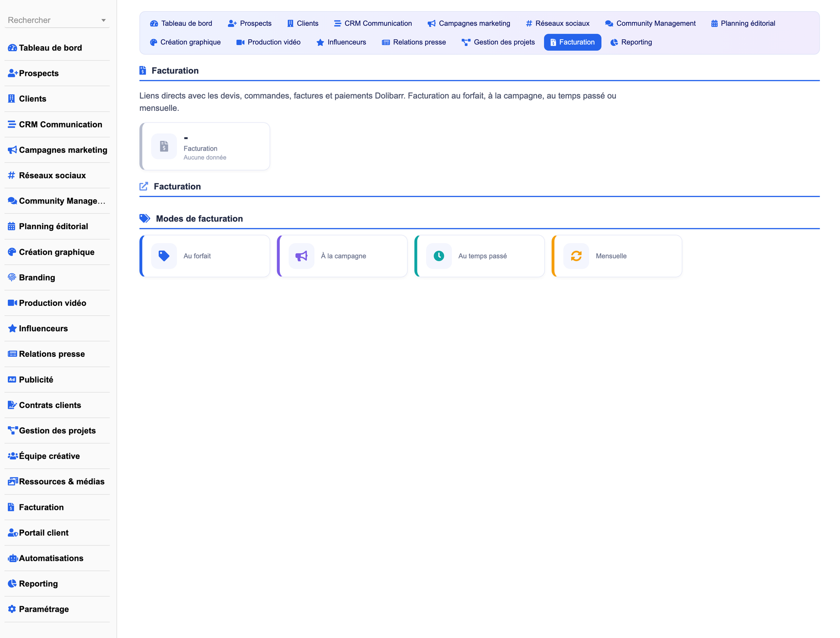Open Planning éditorial tab in top navigation
Screen dimensions: 840x638
[x=743, y=23]
